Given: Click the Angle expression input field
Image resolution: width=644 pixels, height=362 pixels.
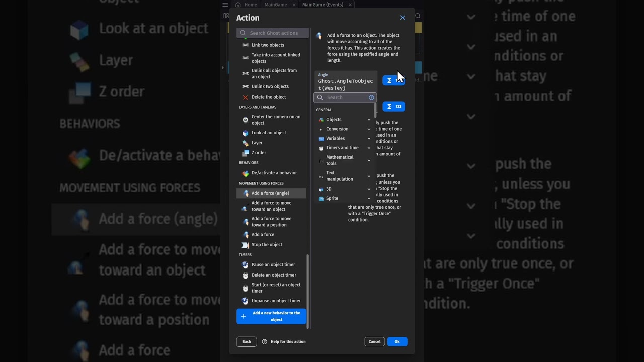Looking at the screenshot, I should click(346, 81).
